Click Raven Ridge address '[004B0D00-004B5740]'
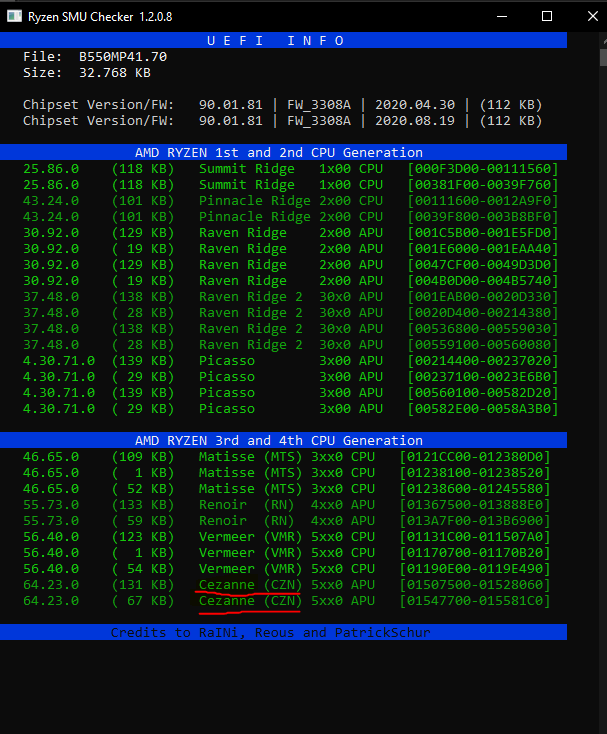Viewport: 607px width, 734px height. 483,280
